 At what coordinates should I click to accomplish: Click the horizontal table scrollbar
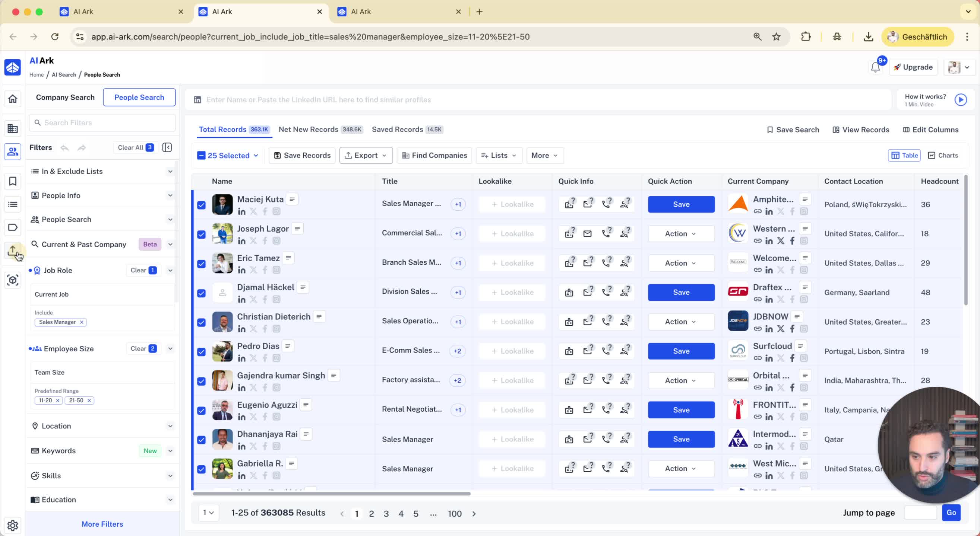[x=331, y=494]
